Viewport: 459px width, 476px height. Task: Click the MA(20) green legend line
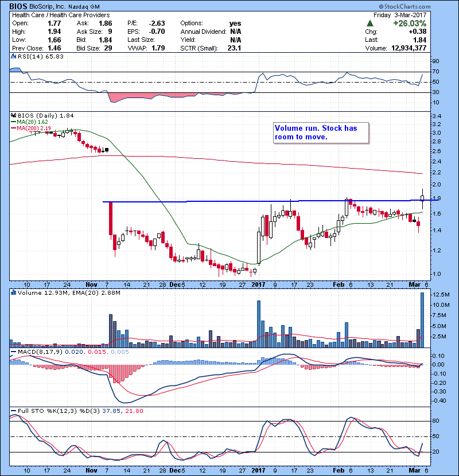tap(13, 122)
